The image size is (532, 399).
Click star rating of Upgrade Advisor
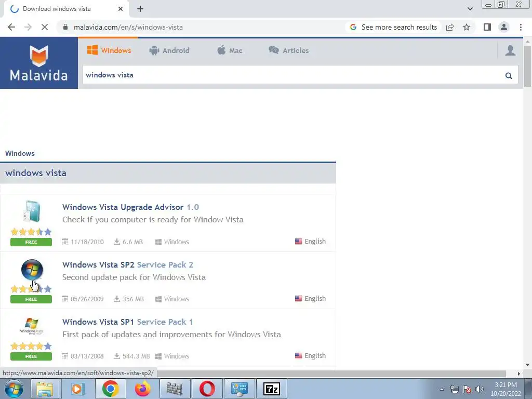[31, 232]
